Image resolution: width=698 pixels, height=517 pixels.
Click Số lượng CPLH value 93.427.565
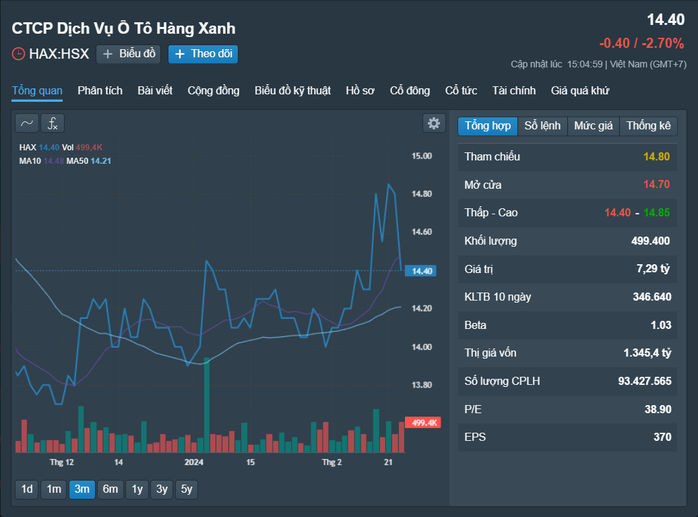point(645,381)
